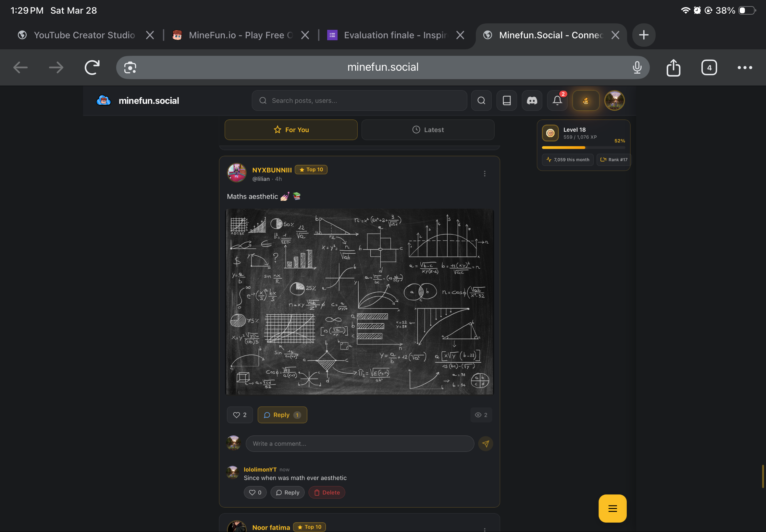Viewport: 766px width, 532px height.
Task: Like lololimonYT's comment
Action: coord(255,492)
